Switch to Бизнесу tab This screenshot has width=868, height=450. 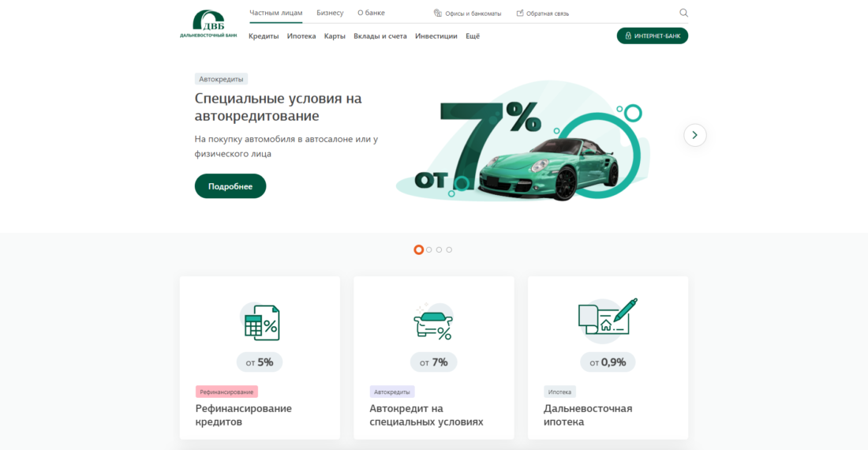330,13
